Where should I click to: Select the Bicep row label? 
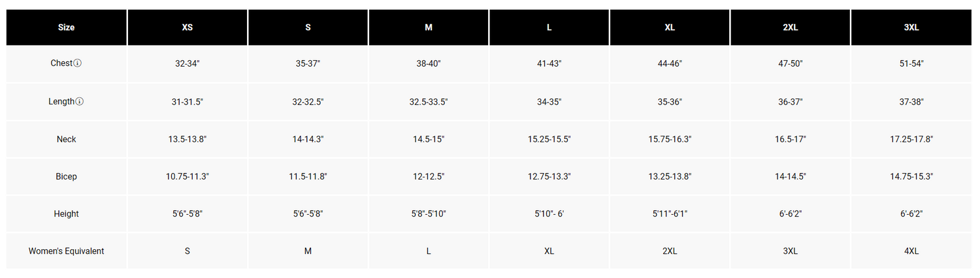66,176
